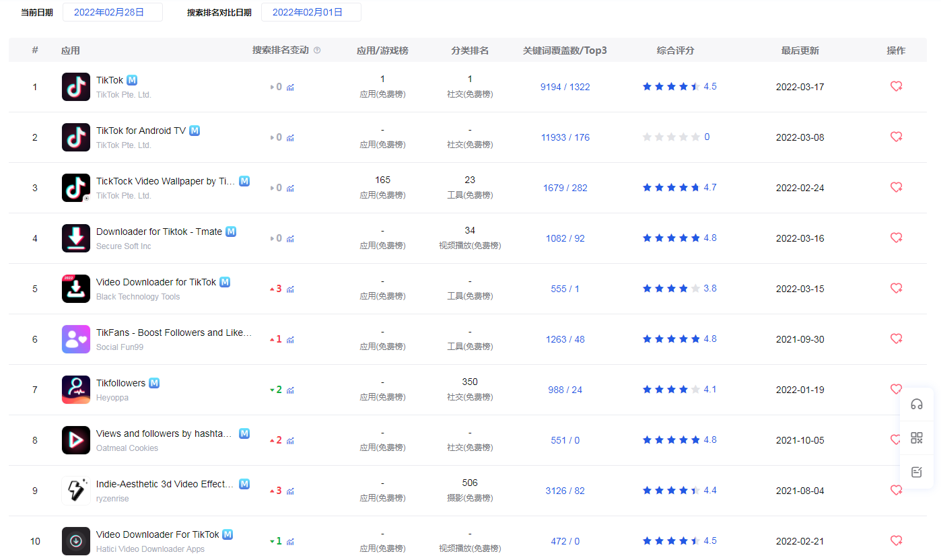The width and height of the screenshot is (941, 560).
Task: Click Tikfollowers 4.1 star rating
Action: (680, 389)
